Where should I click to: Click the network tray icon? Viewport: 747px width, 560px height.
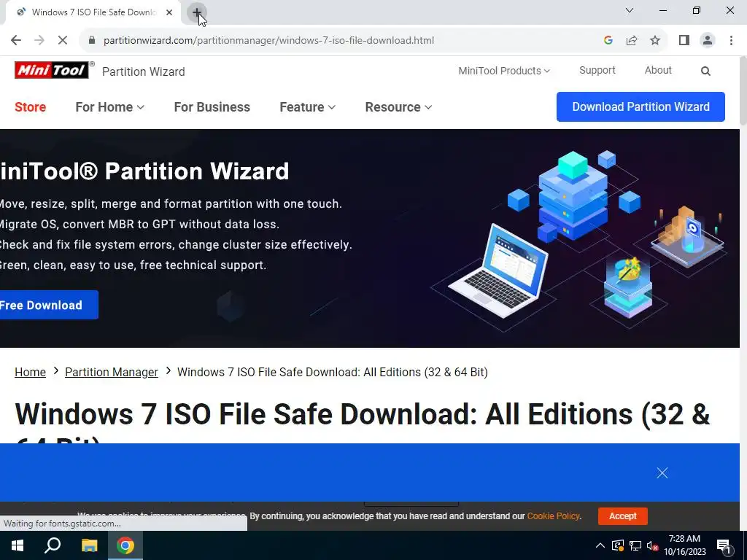635,545
